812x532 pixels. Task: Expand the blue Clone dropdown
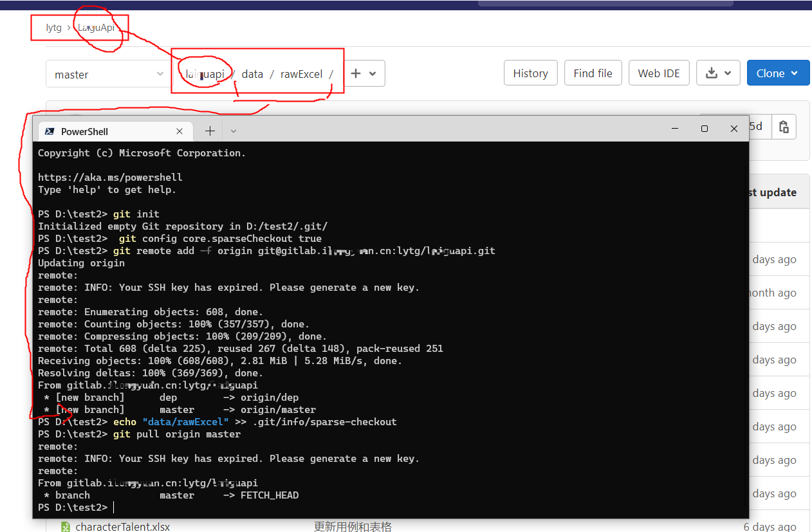(x=778, y=73)
